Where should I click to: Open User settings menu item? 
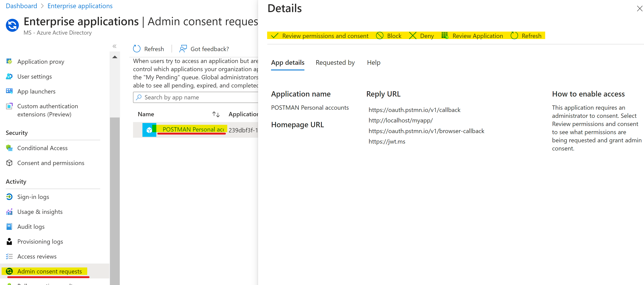pos(34,76)
